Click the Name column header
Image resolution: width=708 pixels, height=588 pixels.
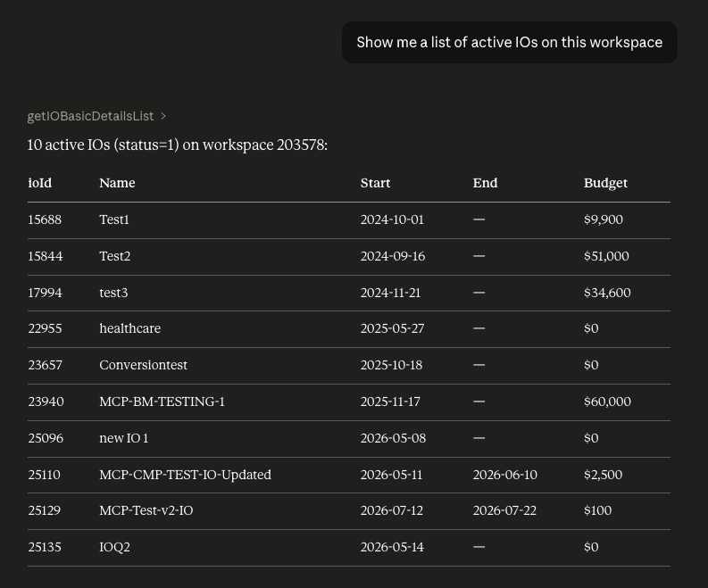point(117,183)
